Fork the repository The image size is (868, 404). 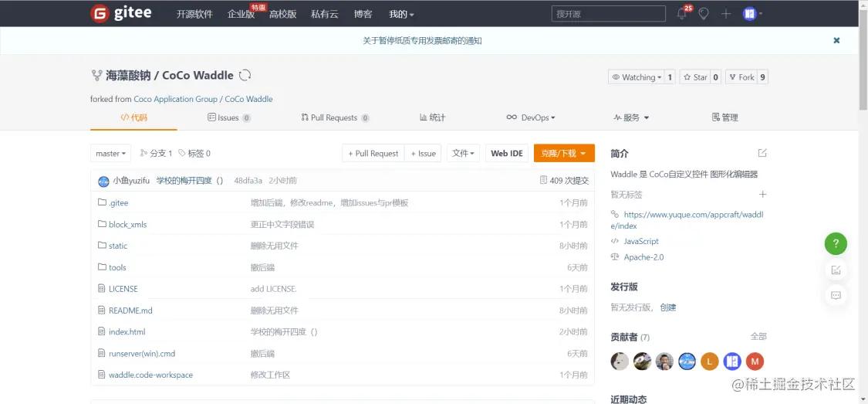click(740, 77)
